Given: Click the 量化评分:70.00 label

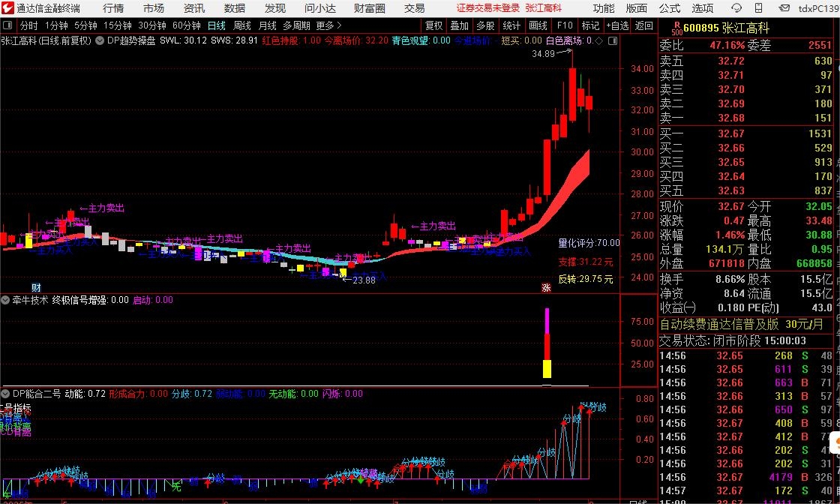Looking at the screenshot, I should [589, 243].
